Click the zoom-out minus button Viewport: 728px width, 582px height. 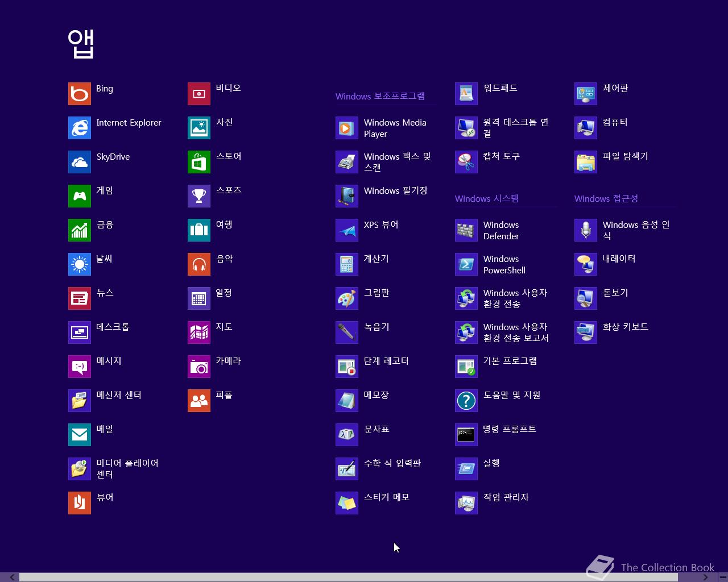[722, 577]
